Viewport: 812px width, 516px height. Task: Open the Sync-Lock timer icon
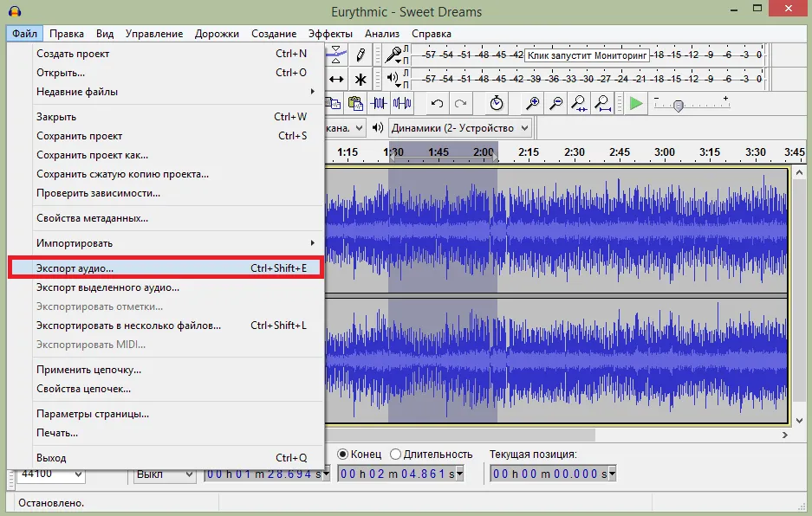(x=497, y=104)
